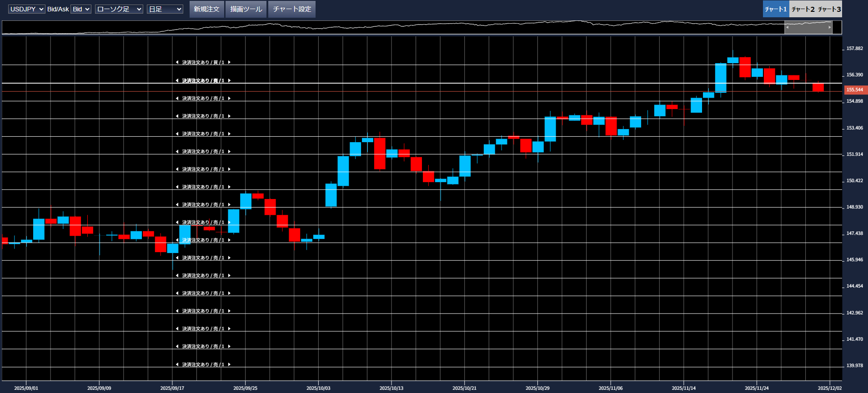Open the ローソク足 chart type dropdown

pyautogui.click(x=119, y=9)
